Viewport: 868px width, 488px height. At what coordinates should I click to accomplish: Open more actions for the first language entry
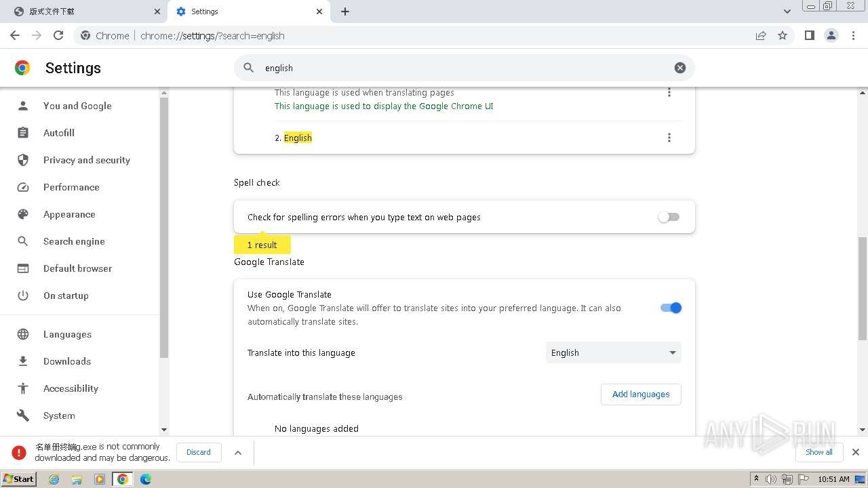669,93
